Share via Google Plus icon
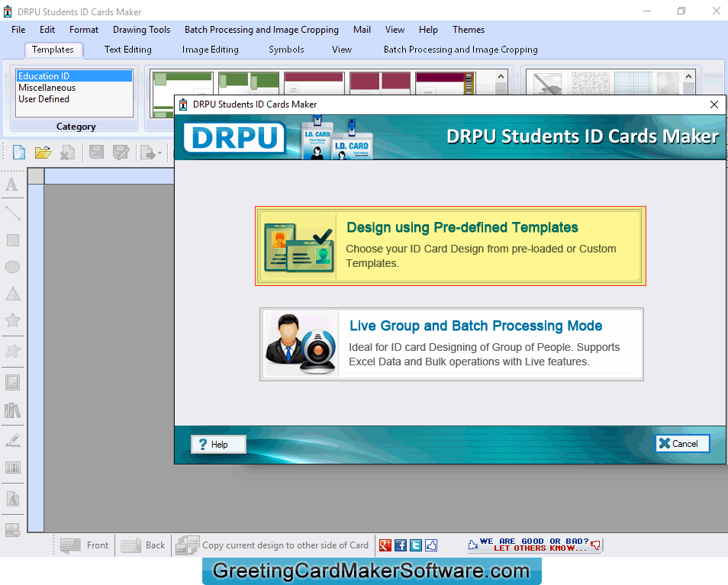728x585 pixels. point(385,545)
